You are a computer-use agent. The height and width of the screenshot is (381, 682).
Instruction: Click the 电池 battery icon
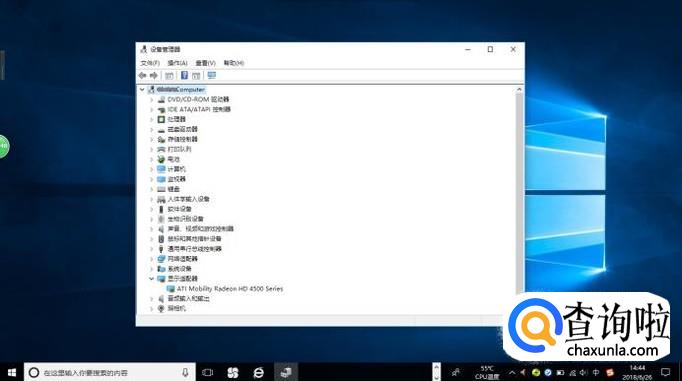pos(161,159)
